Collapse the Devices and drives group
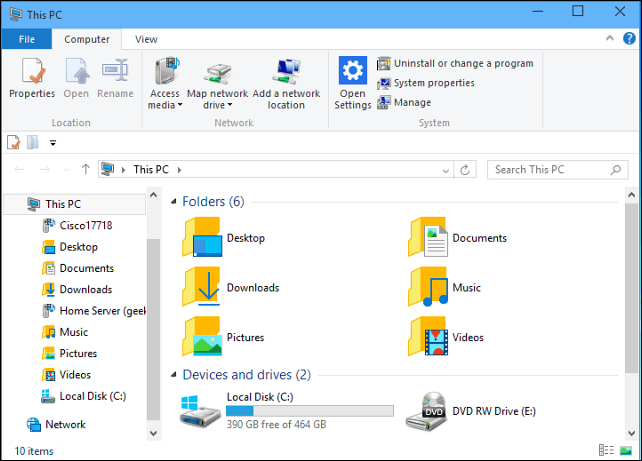 pos(174,375)
